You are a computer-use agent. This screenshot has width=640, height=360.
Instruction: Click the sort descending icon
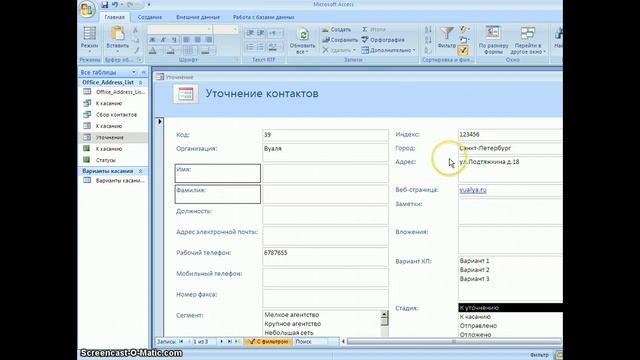click(428, 40)
